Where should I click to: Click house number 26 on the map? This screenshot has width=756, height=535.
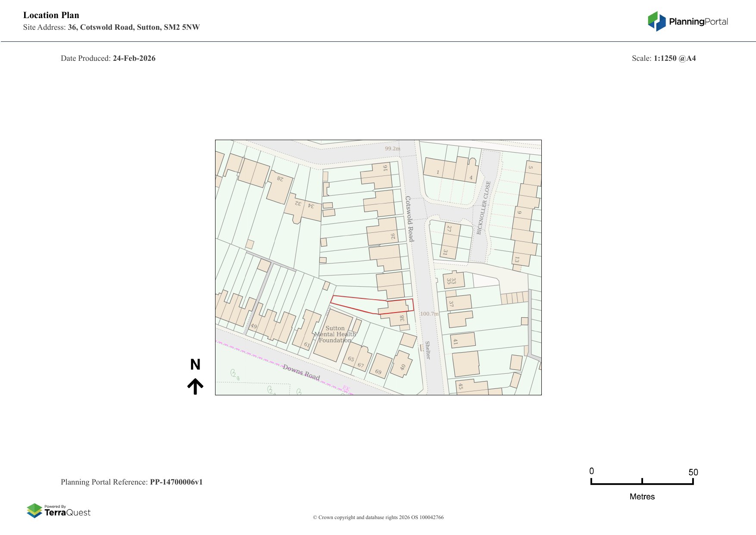coord(393,236)
